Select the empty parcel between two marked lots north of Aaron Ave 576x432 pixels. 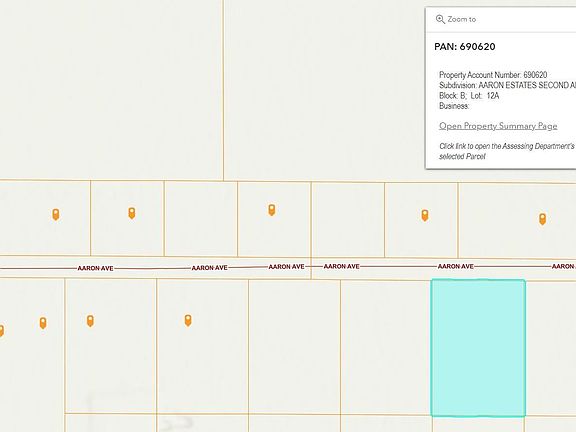tap(201, 219)
